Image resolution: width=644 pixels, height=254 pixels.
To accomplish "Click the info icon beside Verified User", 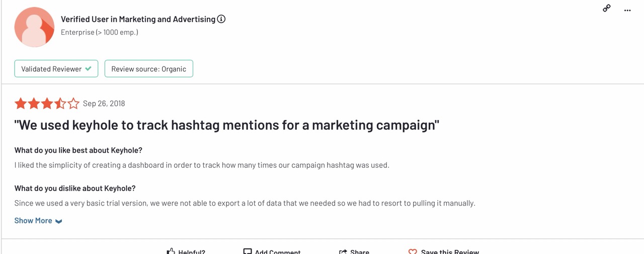I will pos(221,19).
